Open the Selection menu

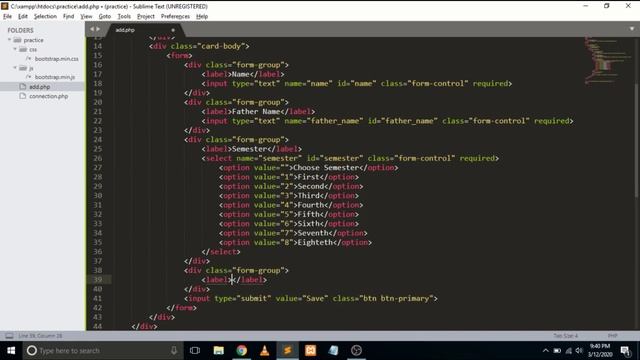pyautogui.click(x=45, y=16)
